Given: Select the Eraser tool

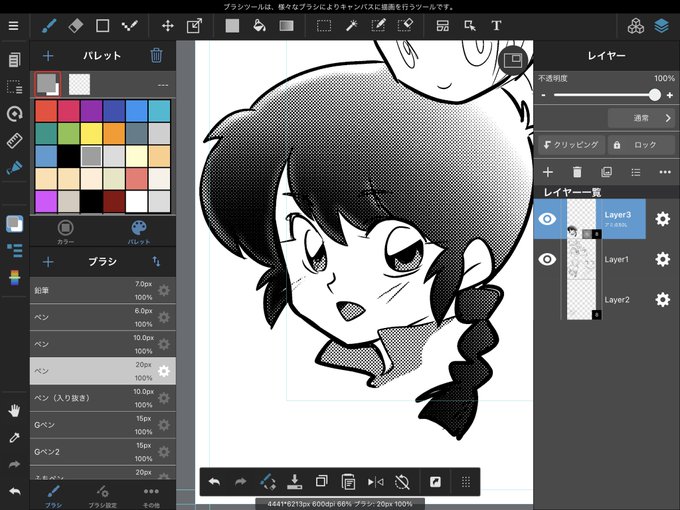Looking at the screenshot, I should pos(75,26).
